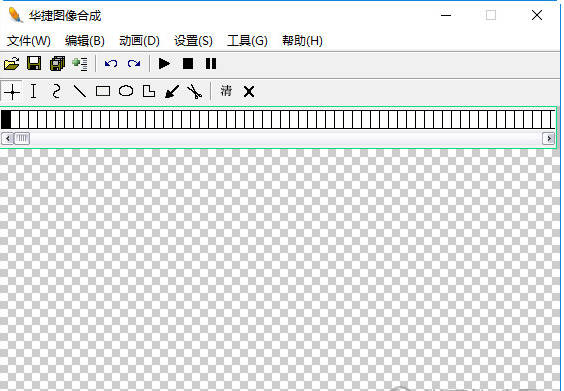Image resolution: width=564 pixels, height=391 pixels.
Task: Click the X delete icon
Action: coord(249,91)
